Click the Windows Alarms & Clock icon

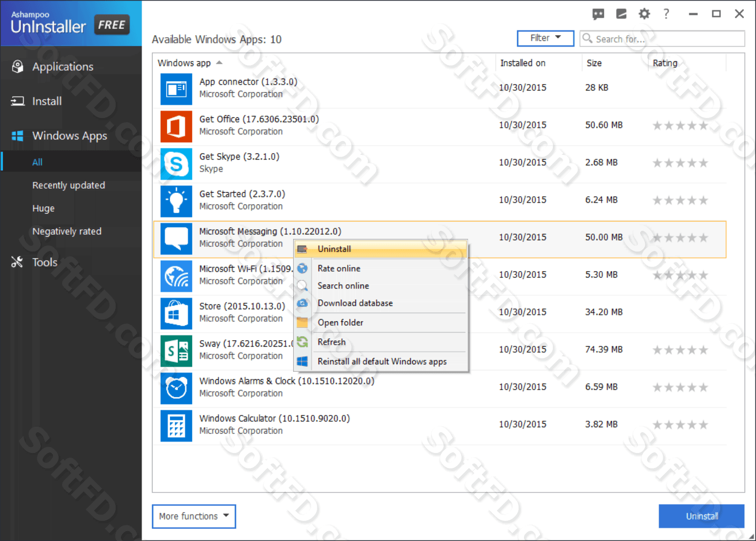click(176, 388)
